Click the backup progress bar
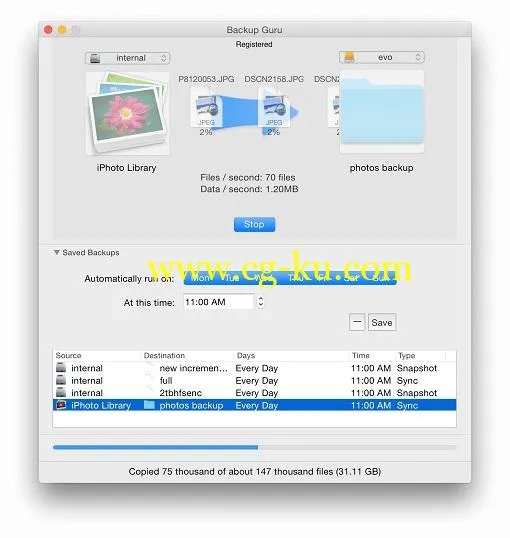The image size is (510, 538). point(255,447)
